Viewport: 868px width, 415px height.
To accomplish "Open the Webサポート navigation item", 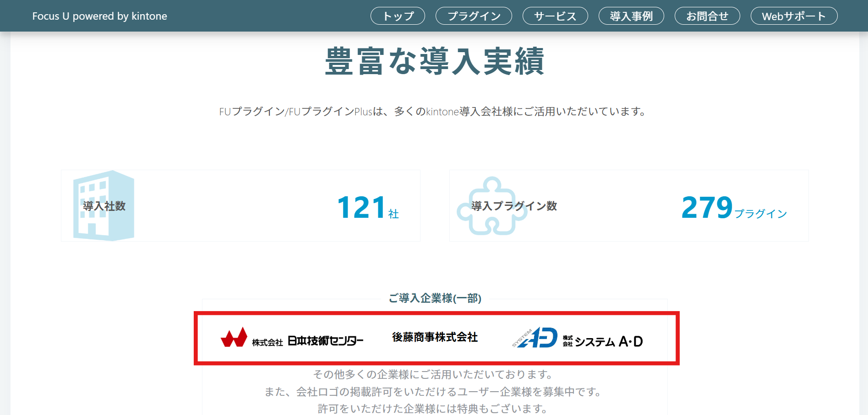I will 794,16.
